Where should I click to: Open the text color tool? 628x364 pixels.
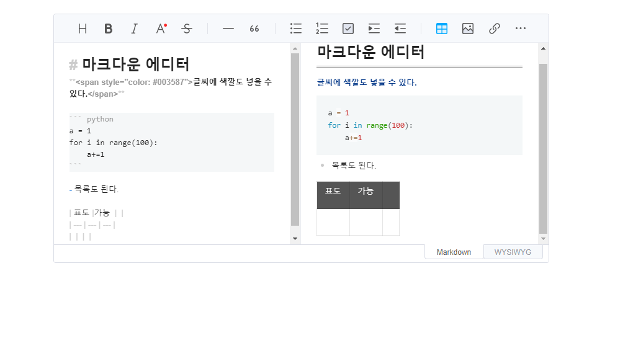point(160,28)
